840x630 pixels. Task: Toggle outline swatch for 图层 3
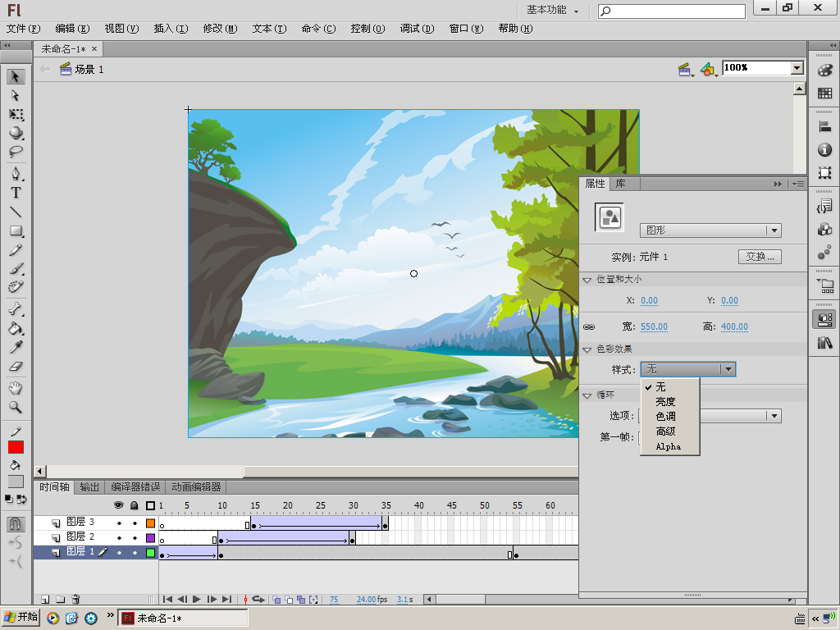[x=151, y=523]
